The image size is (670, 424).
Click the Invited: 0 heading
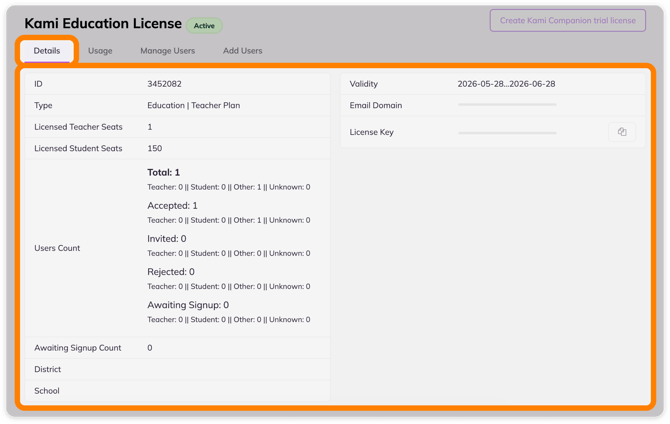tap(167, 238)
